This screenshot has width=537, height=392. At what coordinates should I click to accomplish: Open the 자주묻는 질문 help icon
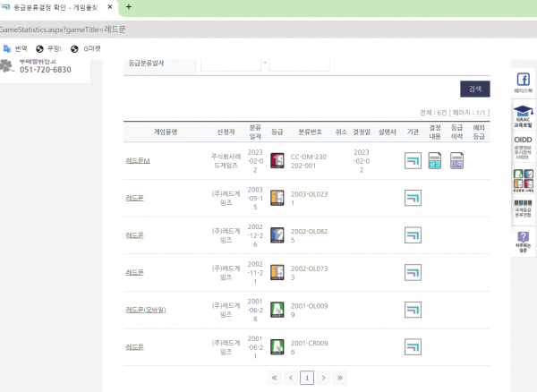(x=523, y=241)
